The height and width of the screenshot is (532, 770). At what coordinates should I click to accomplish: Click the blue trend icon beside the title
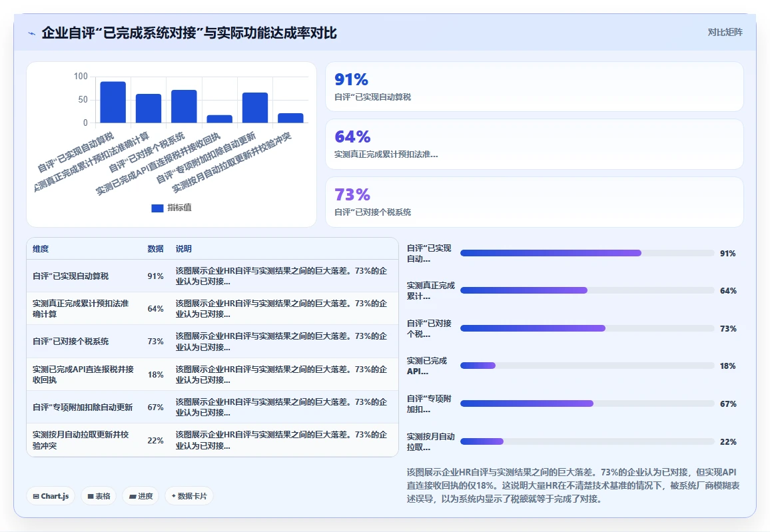click(32, 33)
